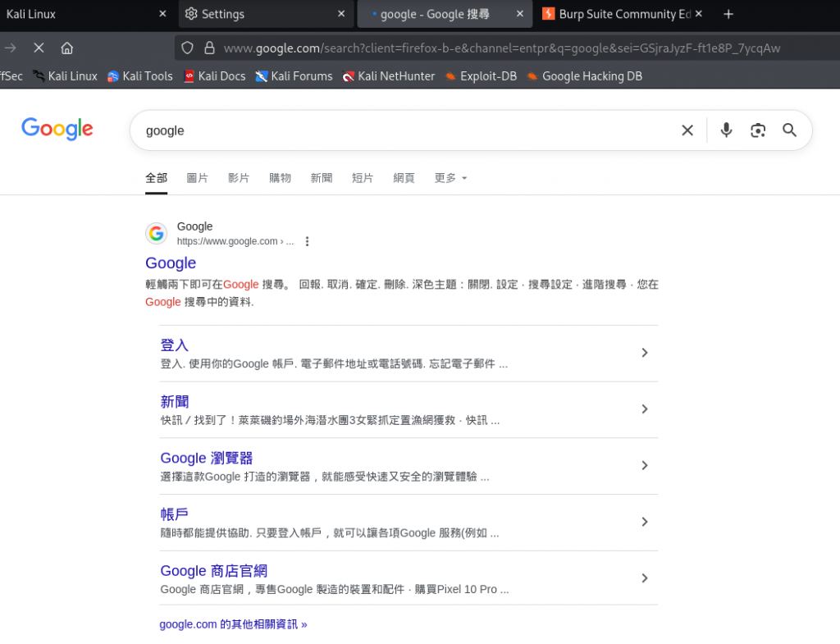
Task: Open Kali NetHunter bookmark
Action: [388, 76]
